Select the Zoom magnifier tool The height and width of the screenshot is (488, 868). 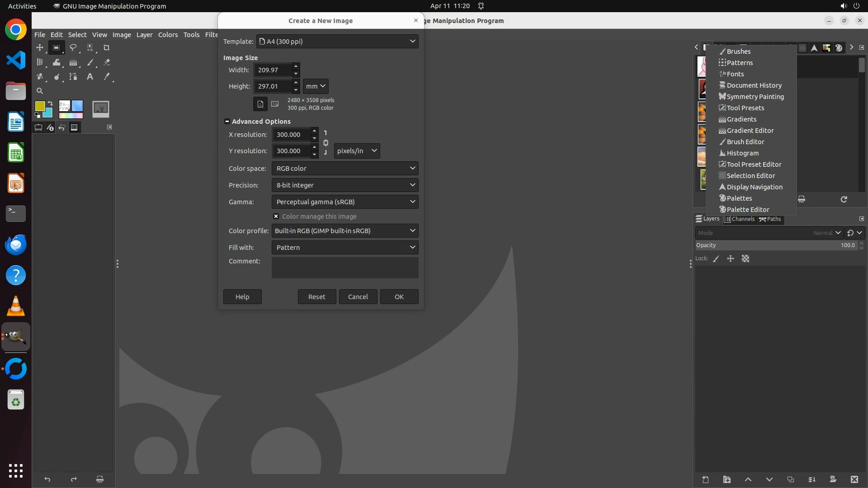(40, 91)
